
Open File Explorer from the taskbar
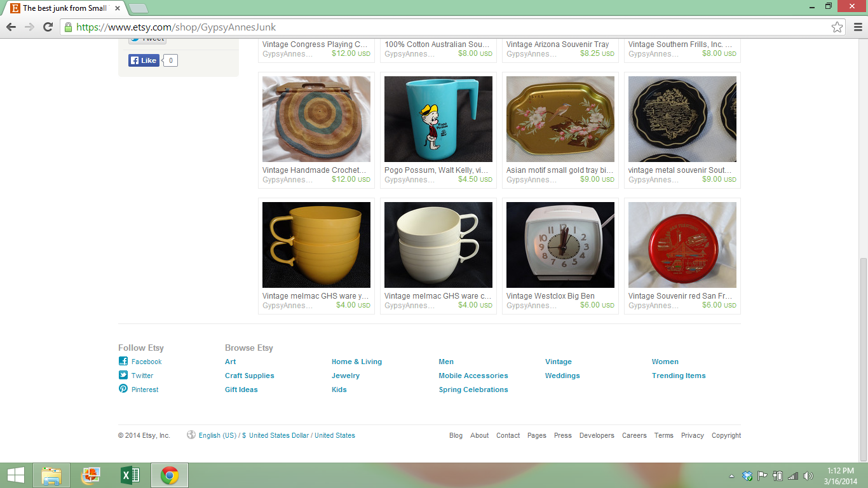click(51, 475)
